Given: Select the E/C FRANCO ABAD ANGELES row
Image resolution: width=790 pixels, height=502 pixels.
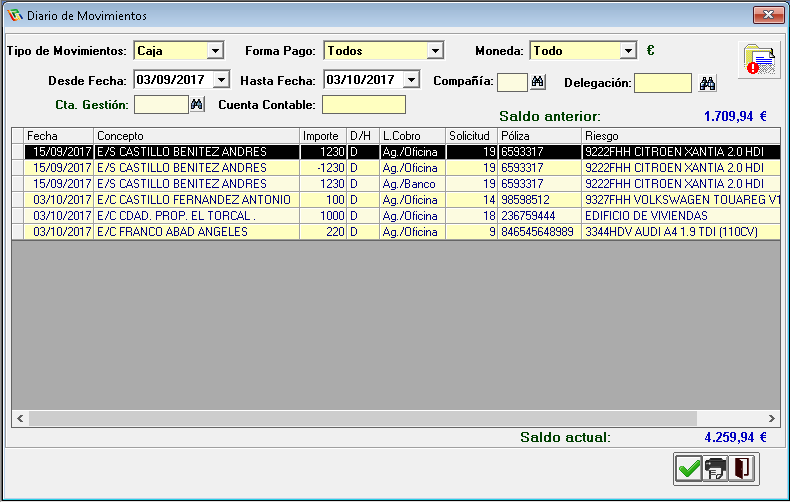Looking at the screenshot, I should point(396,232).
